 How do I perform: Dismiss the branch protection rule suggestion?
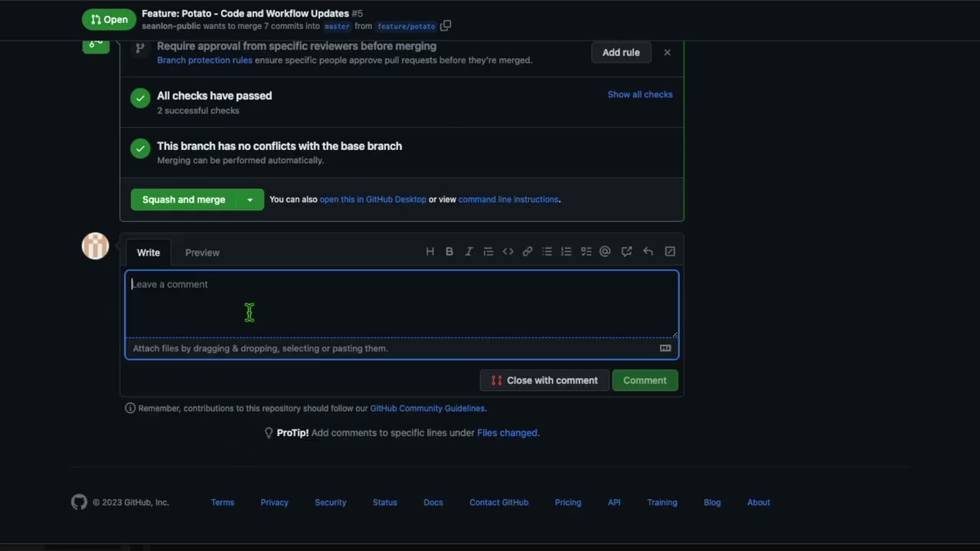(x=667, y=53)
